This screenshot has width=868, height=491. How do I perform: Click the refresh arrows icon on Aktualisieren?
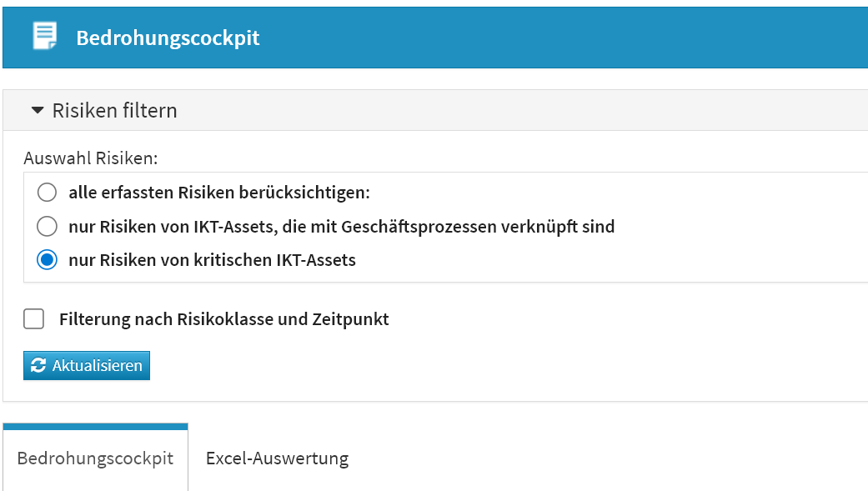coord(38,366)
